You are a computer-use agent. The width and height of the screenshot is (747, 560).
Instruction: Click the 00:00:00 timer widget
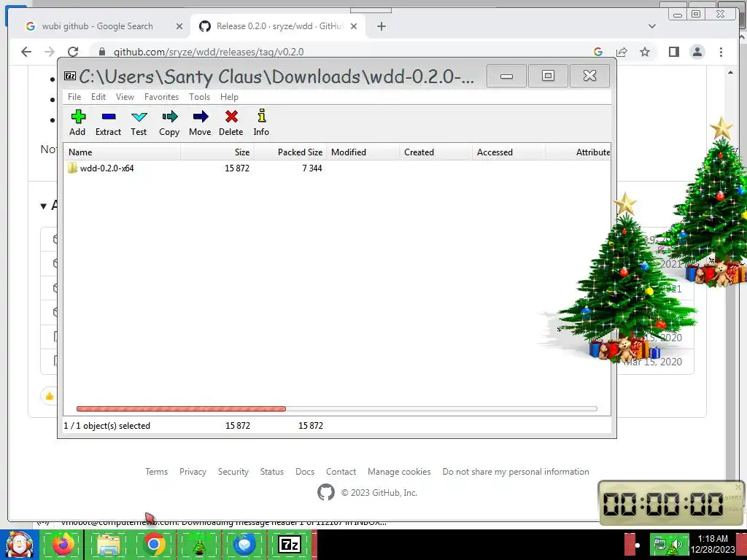[671, 503]
